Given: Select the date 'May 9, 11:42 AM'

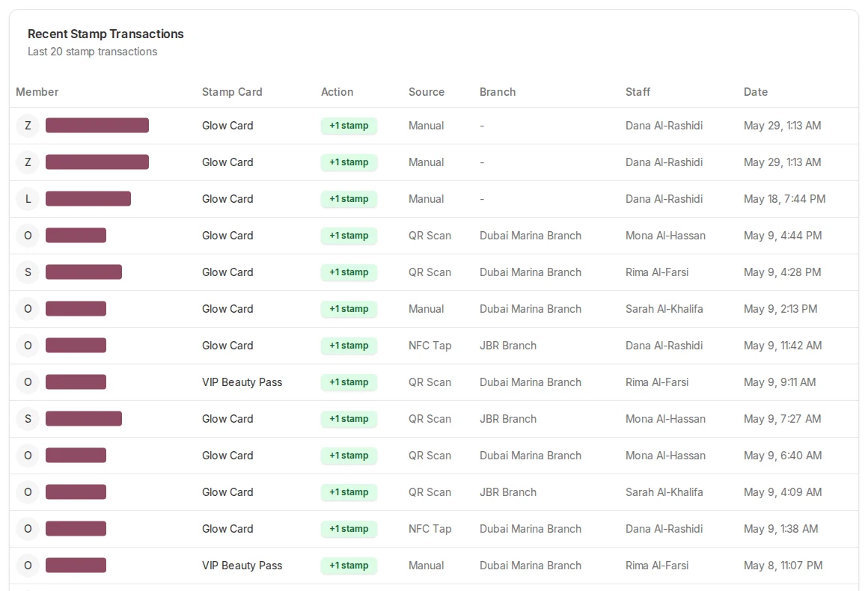Looking at the screenshot, I should (783, 346).
